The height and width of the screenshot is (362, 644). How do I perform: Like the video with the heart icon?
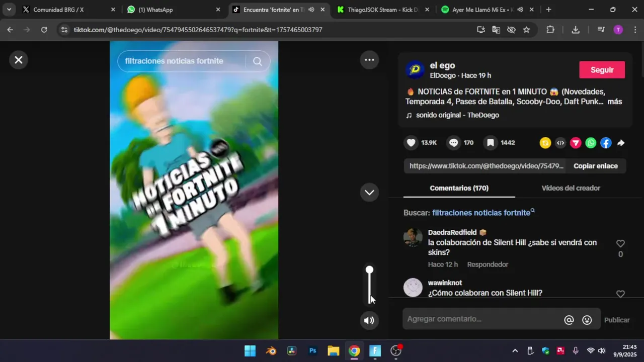(x=411, y=143)
